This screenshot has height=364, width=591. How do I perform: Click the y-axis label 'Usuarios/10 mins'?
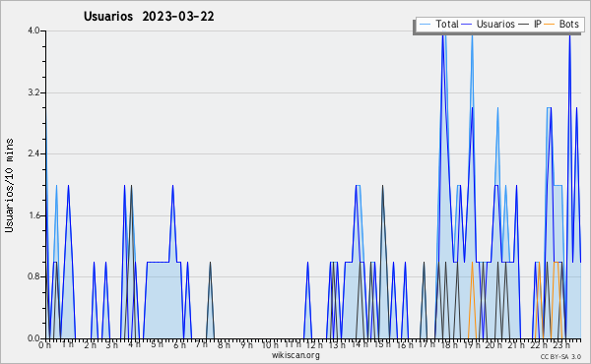[9, 185]
